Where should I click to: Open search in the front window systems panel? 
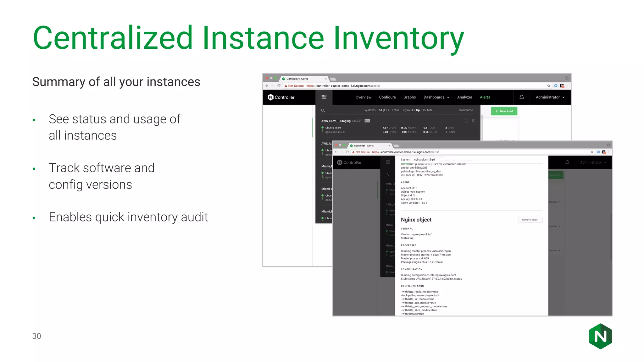(x=387, y=174)
